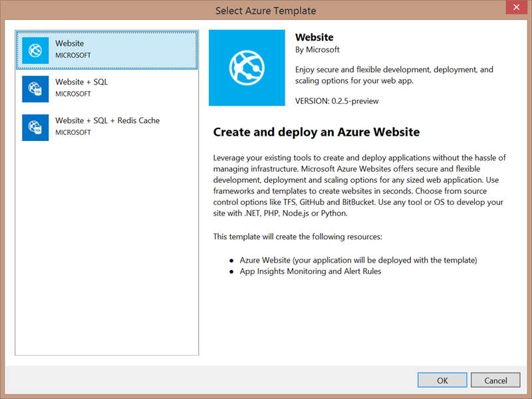532x399 pixels.
Task: Click the 'Leverage your existing tools' paragraph
Action: [359, 186]
